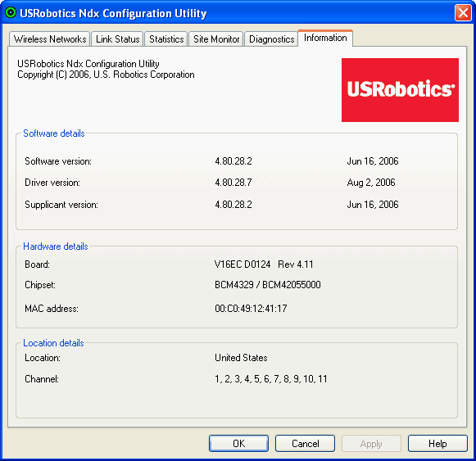Click the driver version number 4.80.28.7
This screenshot has height=461, width=476.
tap(233, 183)
